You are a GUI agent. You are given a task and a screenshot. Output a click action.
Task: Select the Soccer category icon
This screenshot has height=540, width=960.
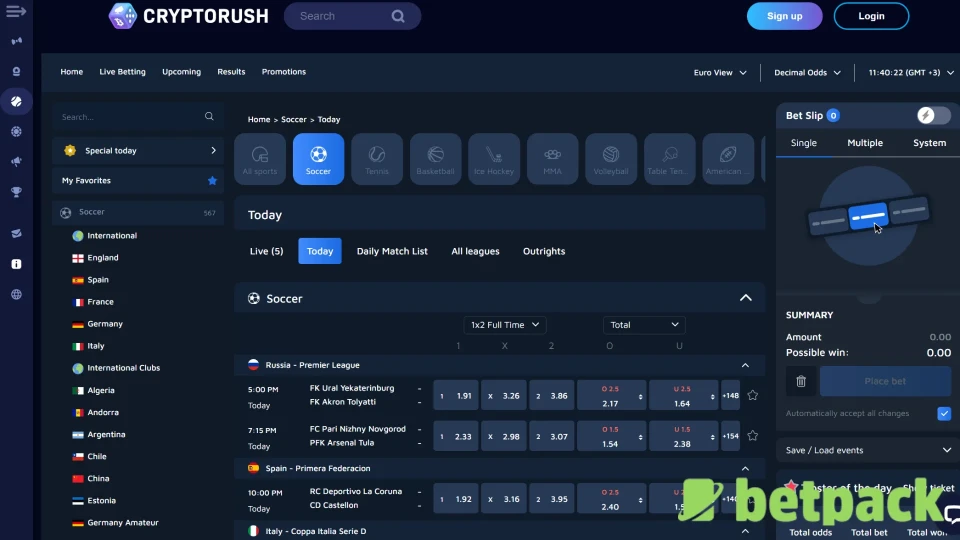(x=318, y=159)
